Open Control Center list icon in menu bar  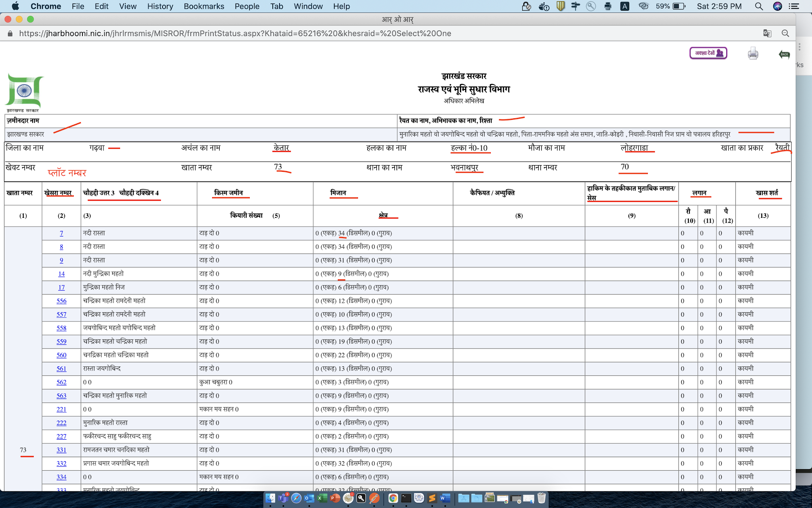coord(793,6)
